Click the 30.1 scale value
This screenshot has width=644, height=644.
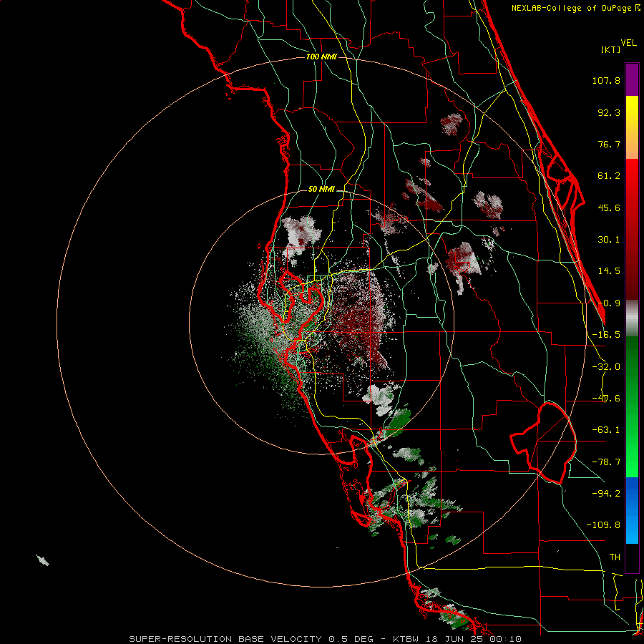(609, 240)
